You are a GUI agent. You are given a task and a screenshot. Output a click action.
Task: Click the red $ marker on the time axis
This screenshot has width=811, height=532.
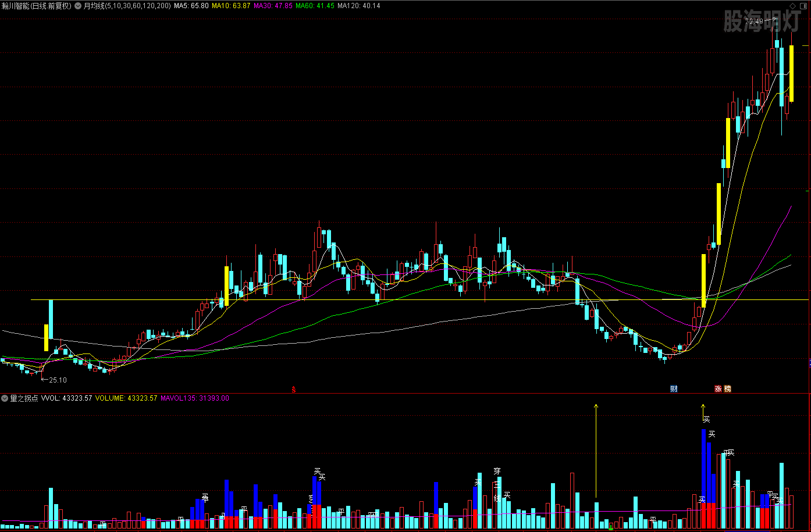[x=293, y=390]
